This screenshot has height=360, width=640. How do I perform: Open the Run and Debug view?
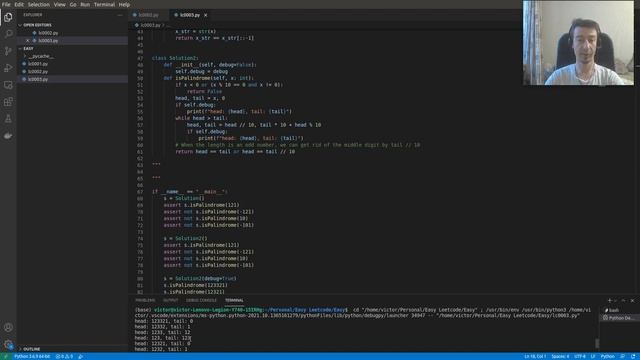pos(8,68)
